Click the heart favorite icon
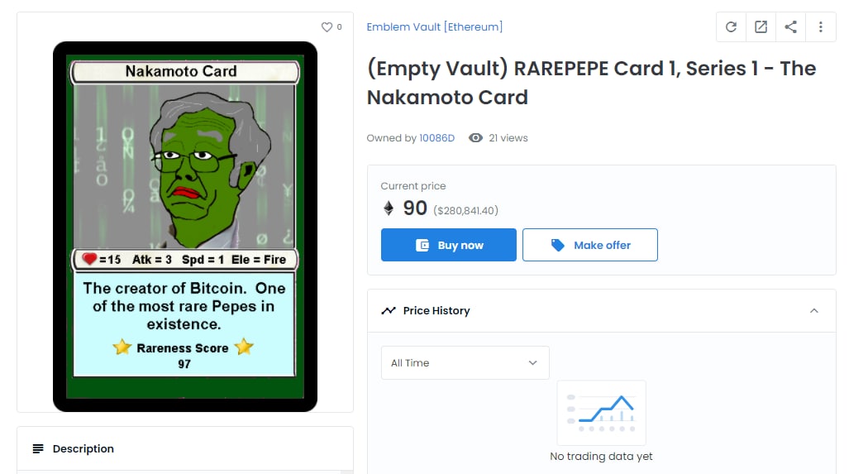This screenshot has height=474, width=868. point(327,27)
